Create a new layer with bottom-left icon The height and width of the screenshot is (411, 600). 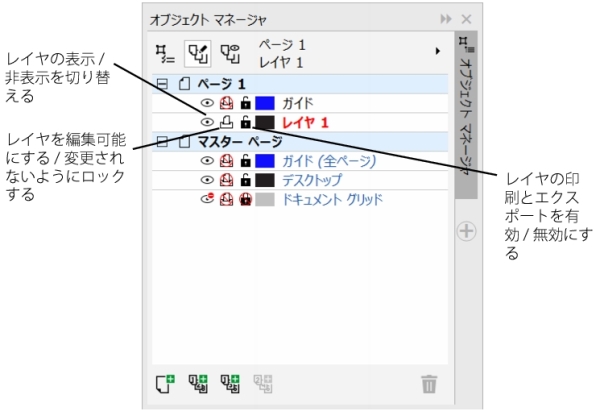tap(165, 383)
